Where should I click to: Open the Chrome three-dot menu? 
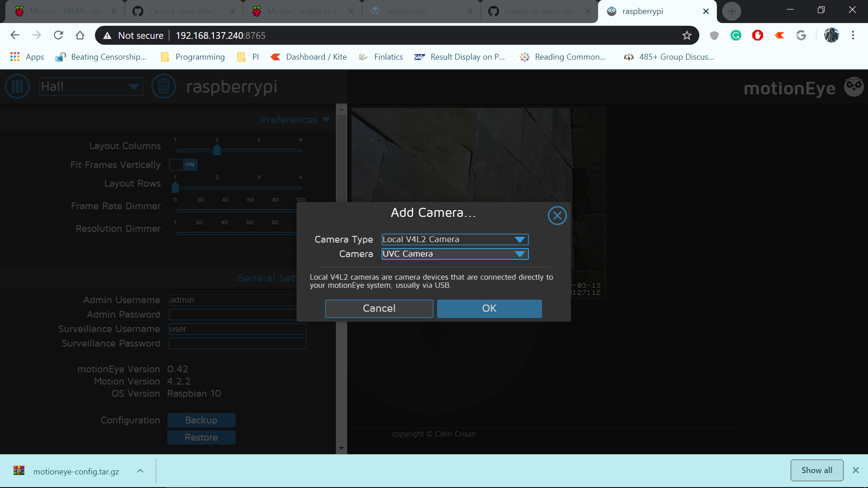854,35
